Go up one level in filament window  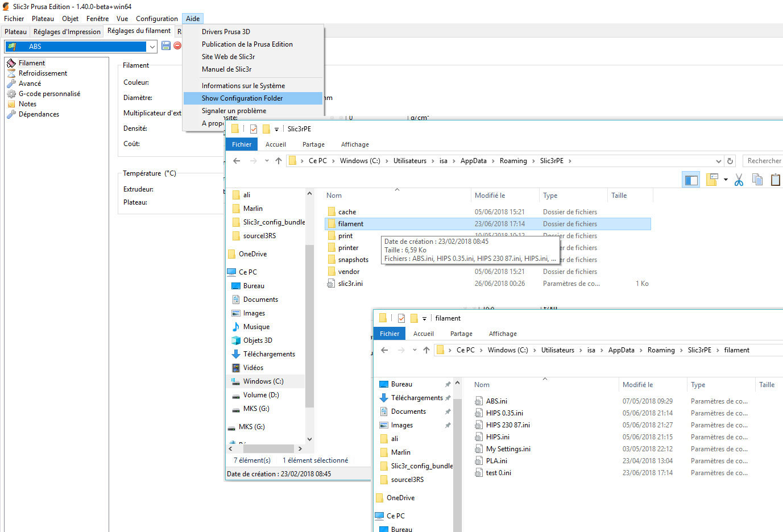[x=426, y=350]
